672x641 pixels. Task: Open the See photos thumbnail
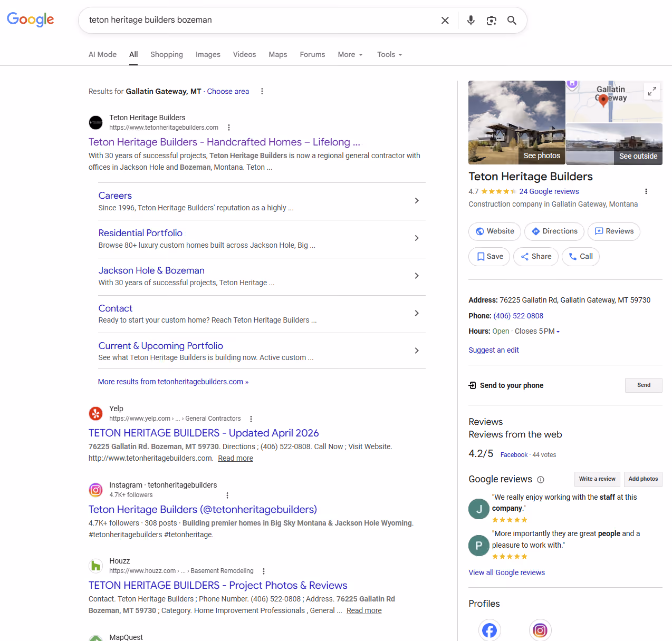click(517, 122)
